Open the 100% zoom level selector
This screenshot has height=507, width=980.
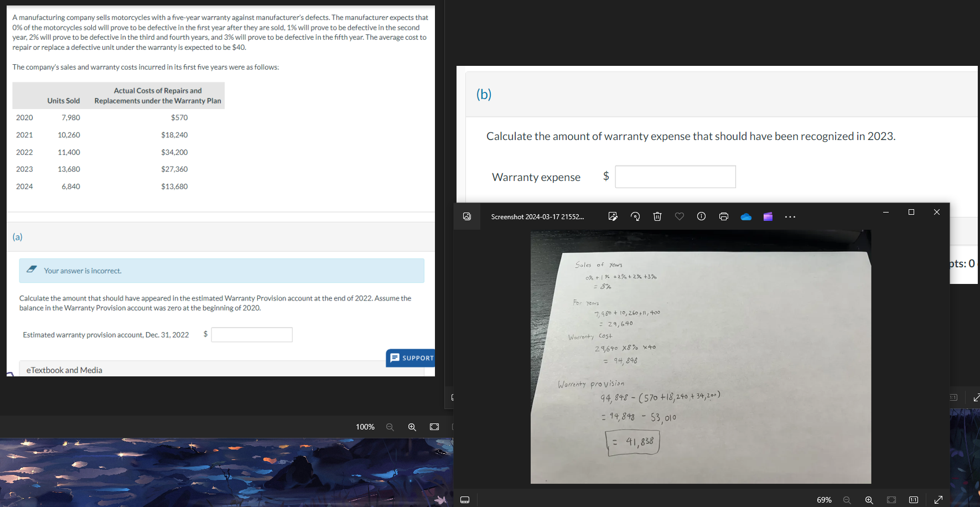point(365,427)
